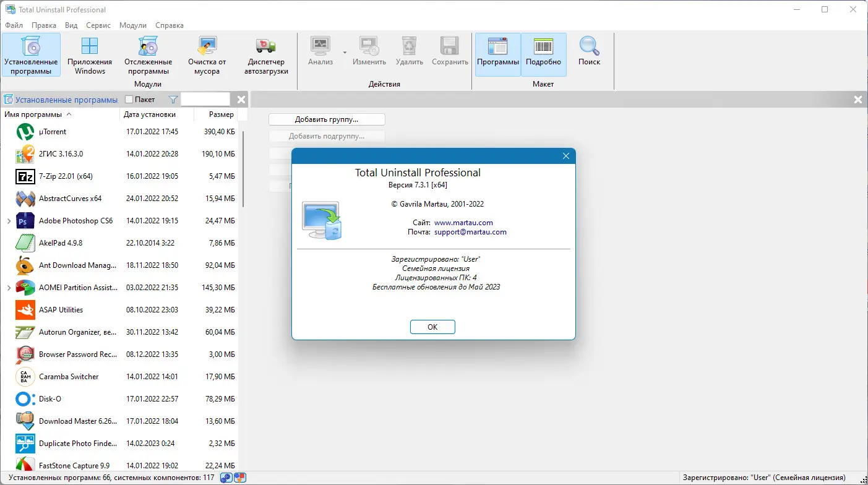Sort by the Размер column
The height and width of the screenshot is (485, 868).
coord(216,114)
